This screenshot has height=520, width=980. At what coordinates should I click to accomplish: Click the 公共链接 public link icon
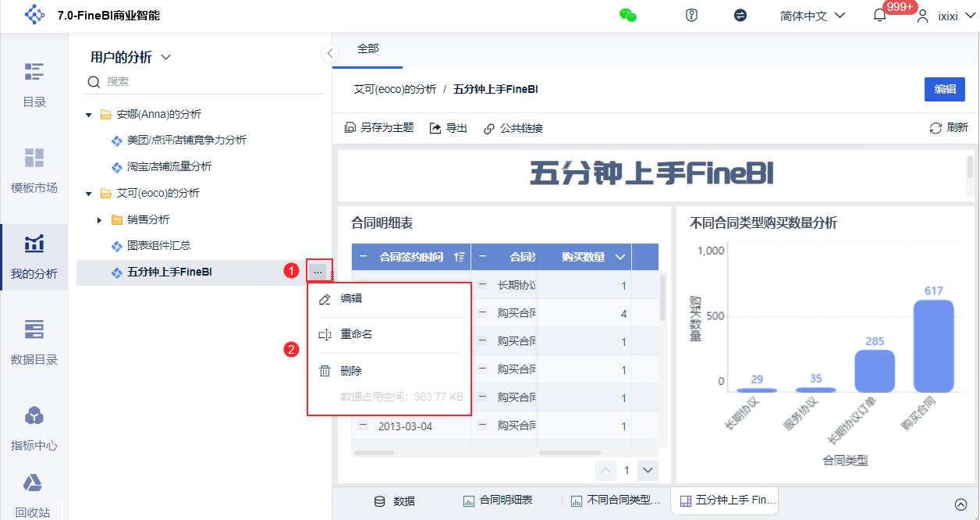(489, 128)
